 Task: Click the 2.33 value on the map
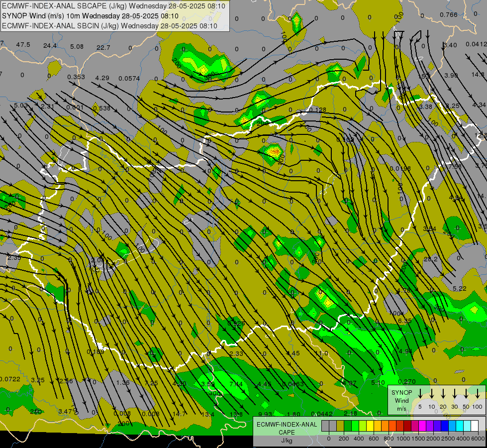click(236, 353)
